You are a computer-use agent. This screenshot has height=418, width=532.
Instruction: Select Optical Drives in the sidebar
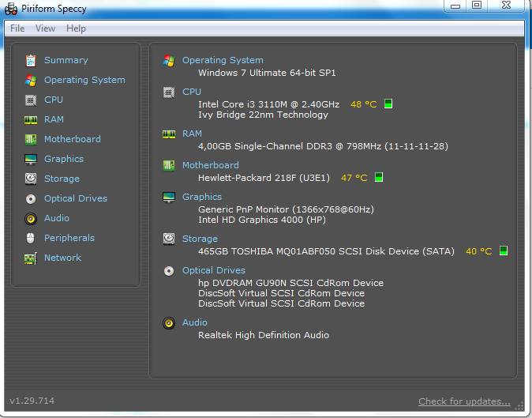pos(76,198)
